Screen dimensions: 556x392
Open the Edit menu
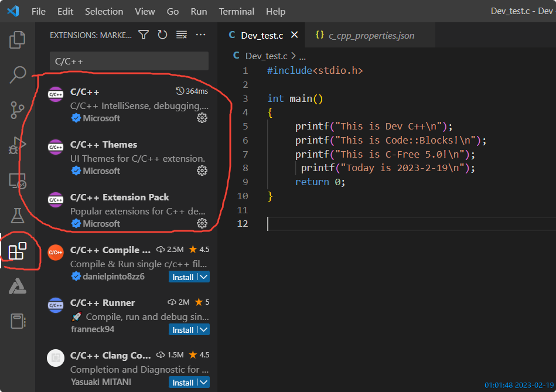click(65, 11)
